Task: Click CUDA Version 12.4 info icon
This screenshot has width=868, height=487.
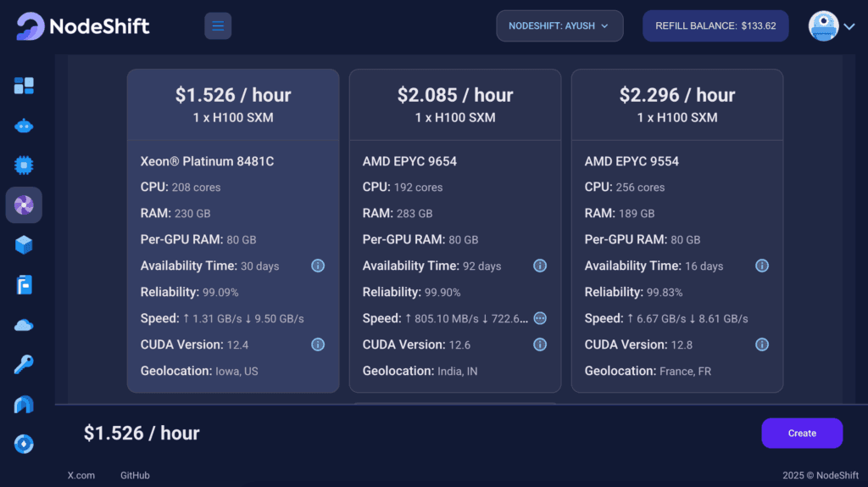Action: point(318,344)
